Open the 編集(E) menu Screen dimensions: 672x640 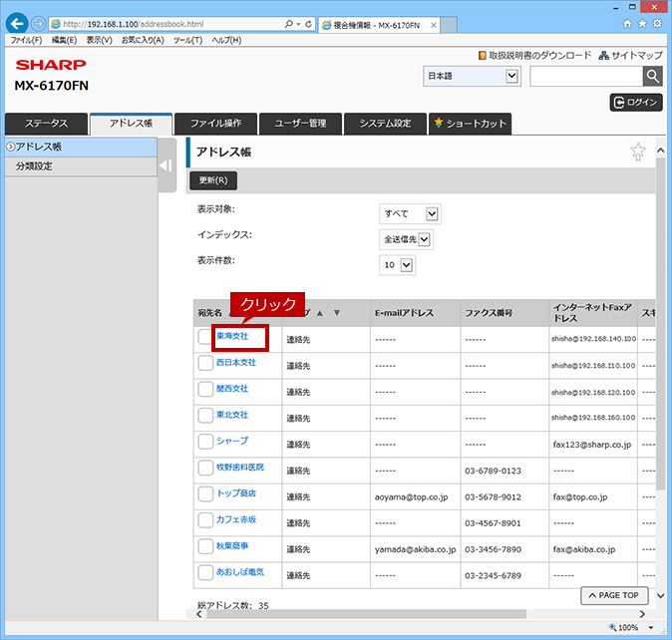[x=64, y=40]
